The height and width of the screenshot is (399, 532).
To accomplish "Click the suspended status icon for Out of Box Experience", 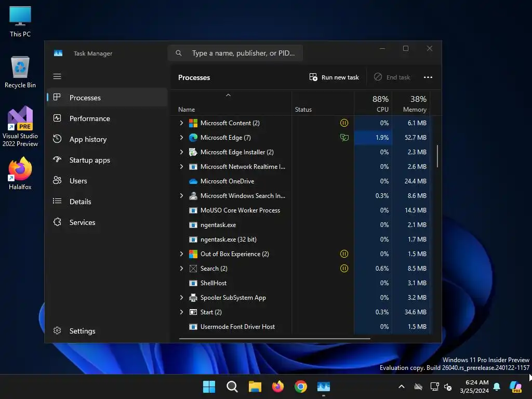I will 344,254.
